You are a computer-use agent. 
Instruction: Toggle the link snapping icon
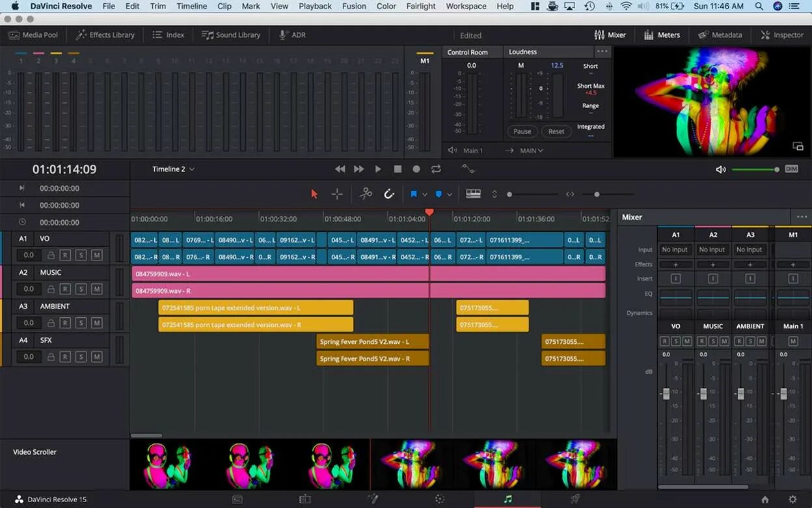[389, 194]
